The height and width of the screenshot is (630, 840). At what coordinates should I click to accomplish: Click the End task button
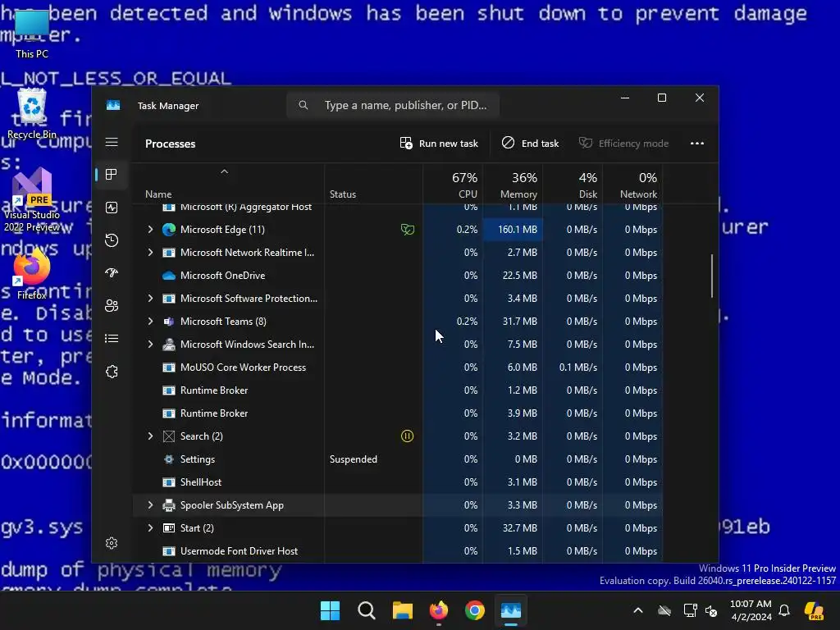(531, 143)
